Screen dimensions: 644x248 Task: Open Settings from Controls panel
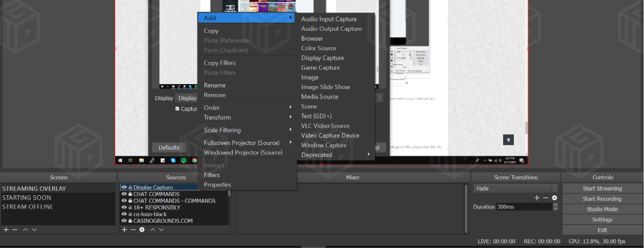[x=602, y=219]
